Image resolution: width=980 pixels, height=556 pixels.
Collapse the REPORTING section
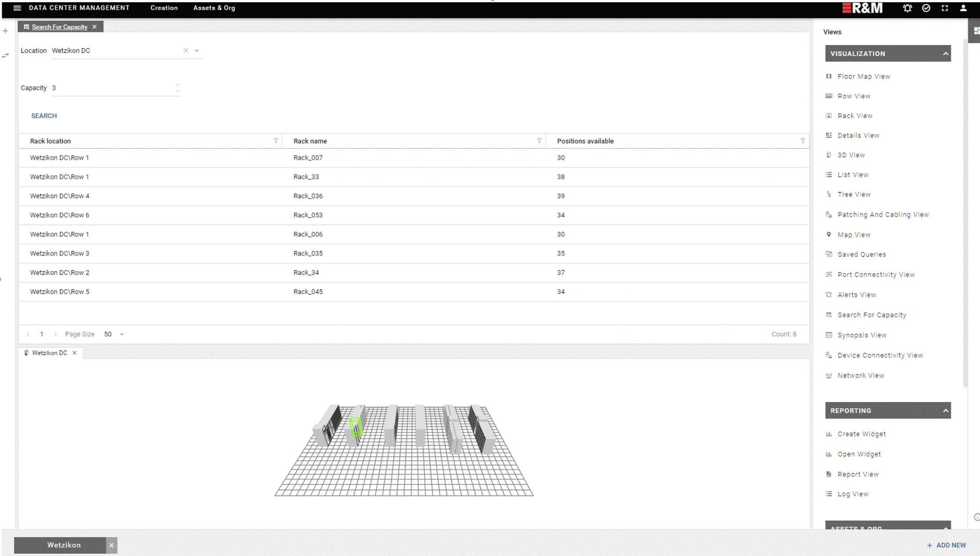[x=945, y=411]
